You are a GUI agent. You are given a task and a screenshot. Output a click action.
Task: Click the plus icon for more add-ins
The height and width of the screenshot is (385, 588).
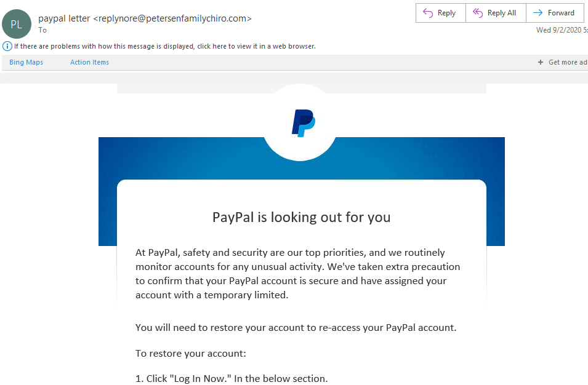pyautogui.click(x=541, y=62)
